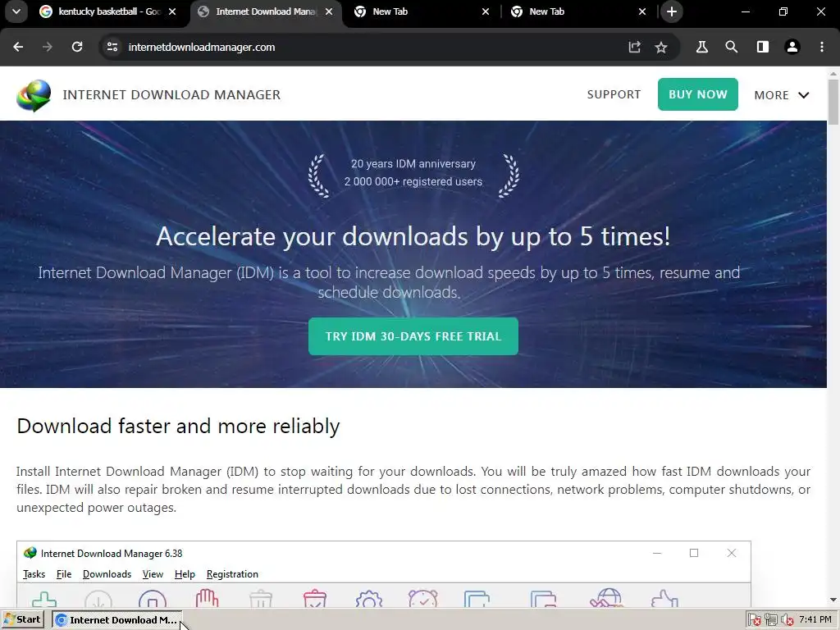Click 'Download faster and more reliably' heading
840x630 pixels.
click(178, 427)
